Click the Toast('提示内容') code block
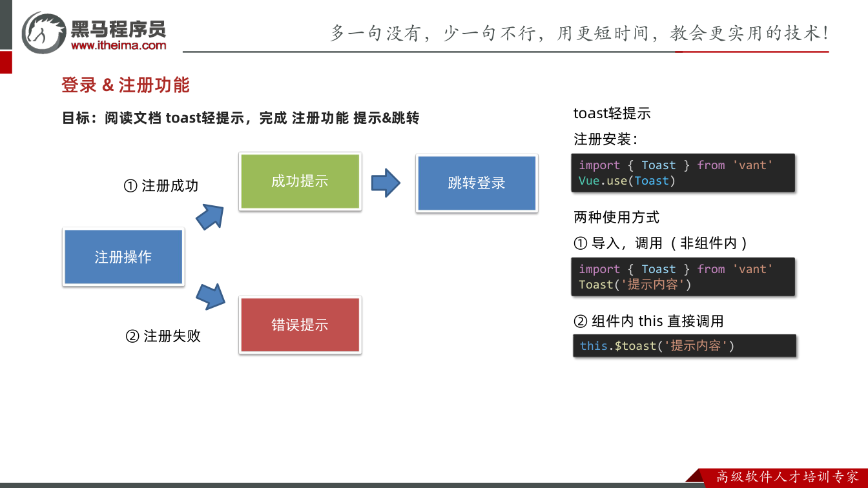 [683, 277]
